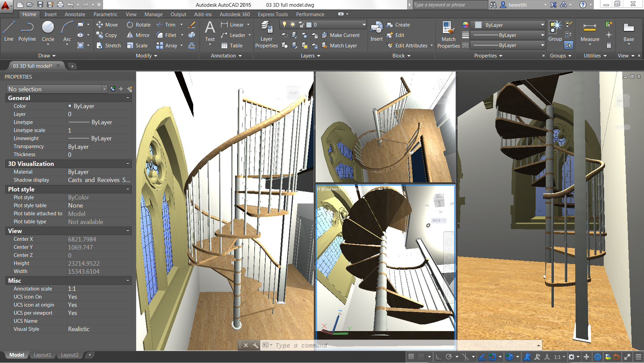Image resolution: width=644 pixels, height=363 pixels.
Task: Toggle UCS per viewport setting
Action: (73, 313)
